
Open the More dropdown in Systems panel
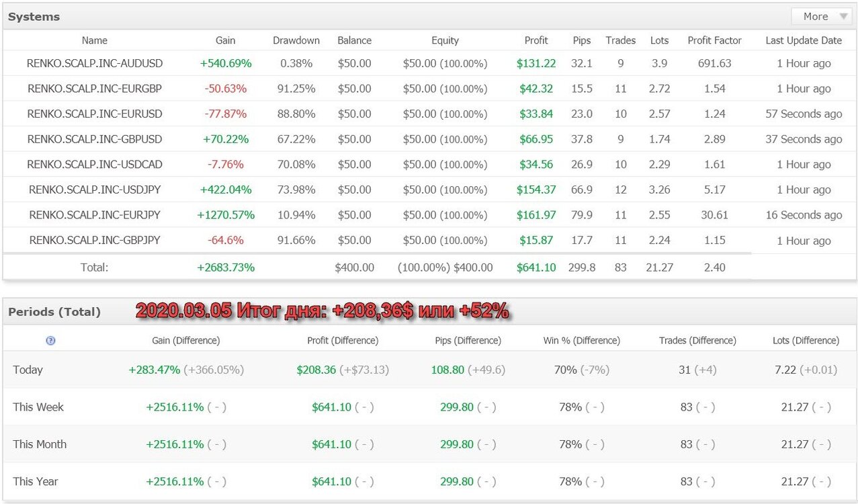tap(822, 16)
